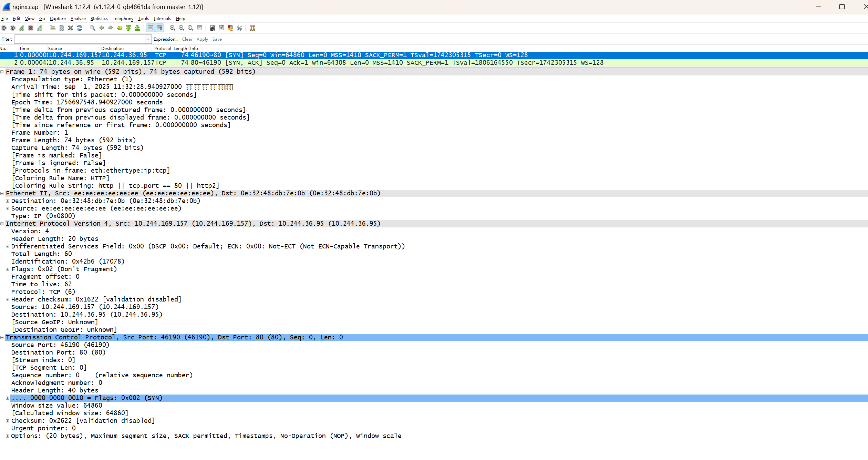Image resolution: width=868 pixels, height=460 pixels.
Task: Open the Edit menu
Action: [16, 19]
